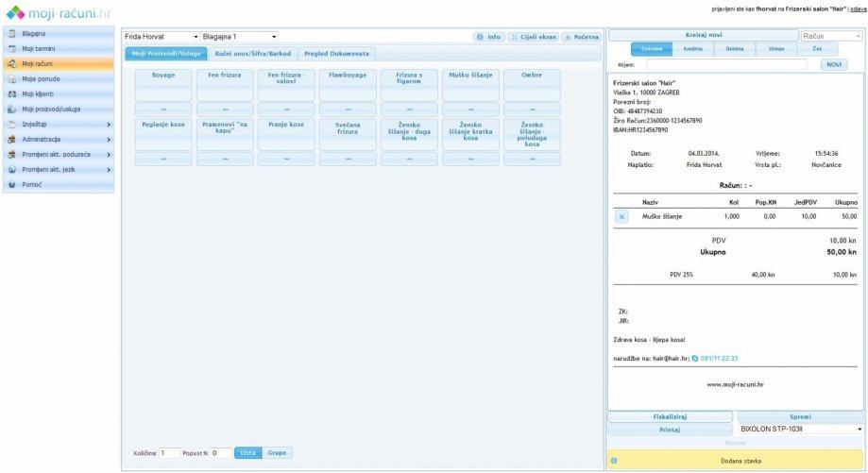Click the Klijent input field
The height and width of the screenshot is (473, 868).
pyautogui.click(x=726, y=65)
